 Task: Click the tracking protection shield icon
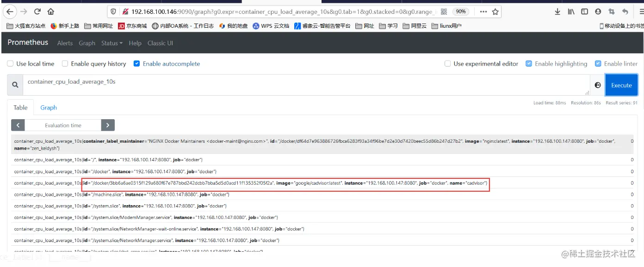(114, 12)
